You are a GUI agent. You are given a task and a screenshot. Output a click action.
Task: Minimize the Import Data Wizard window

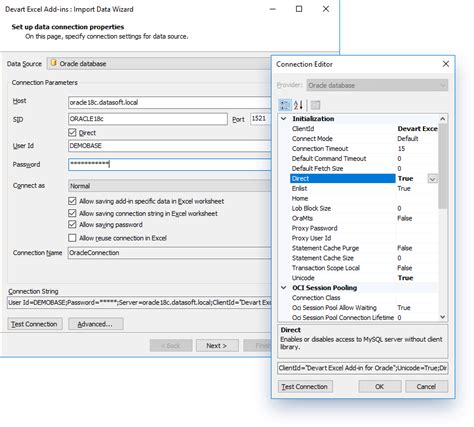[x=273, y=9]
